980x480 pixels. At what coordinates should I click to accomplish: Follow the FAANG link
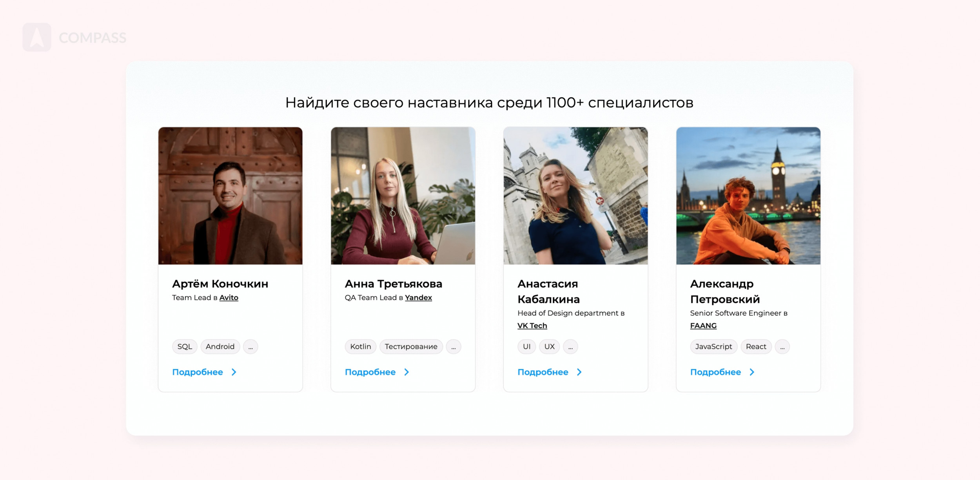point(703,326)
